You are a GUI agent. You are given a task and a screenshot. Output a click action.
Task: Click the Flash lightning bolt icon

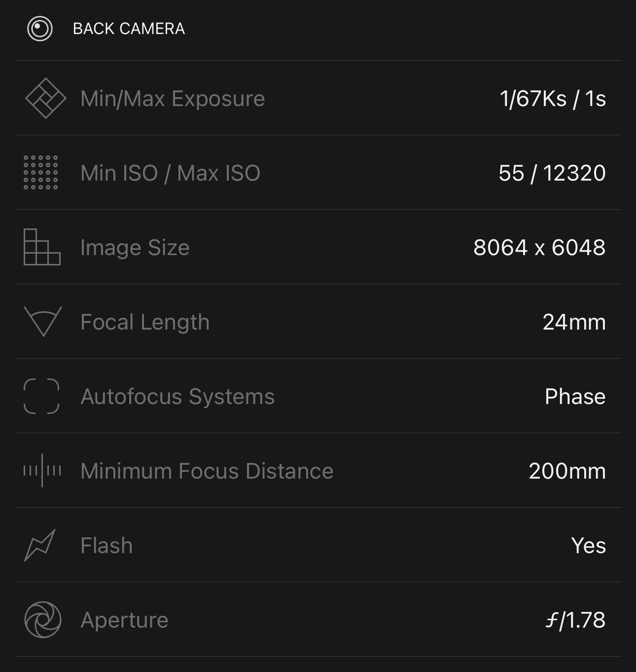click(x=40, y=545)
